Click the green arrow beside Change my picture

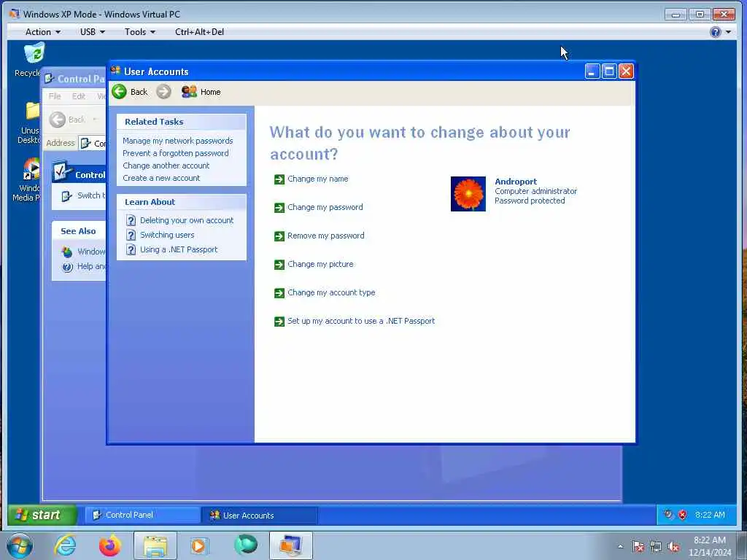(x=279, y=264)
